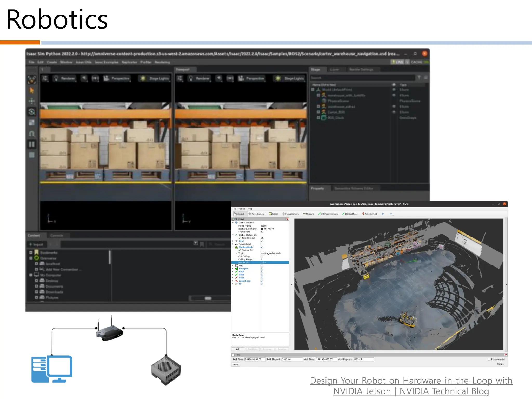Choose the Move Camera tool in RViz
The height and width of the screenshot is (399, 532).
(256, 214)
